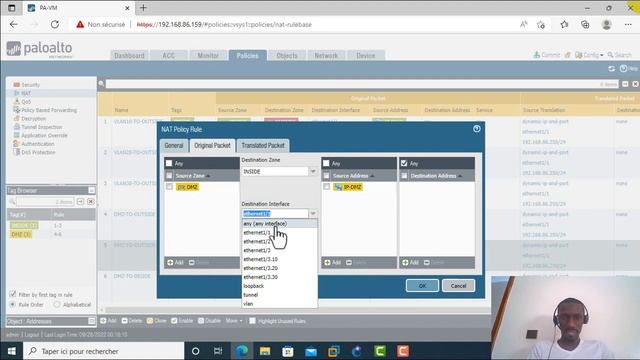Select the Alphabetical radio button
Viewport: 640px width, 360px height.
click(x=57, y=304)
